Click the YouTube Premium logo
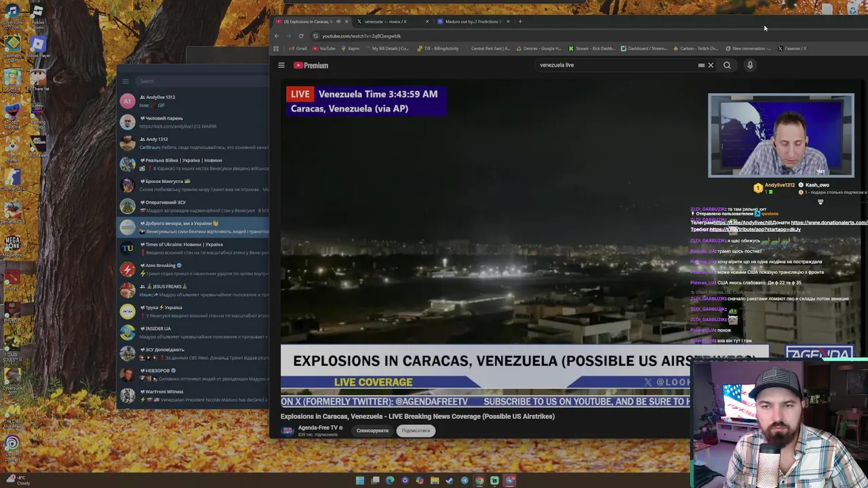868x488 pixels. 311,65
